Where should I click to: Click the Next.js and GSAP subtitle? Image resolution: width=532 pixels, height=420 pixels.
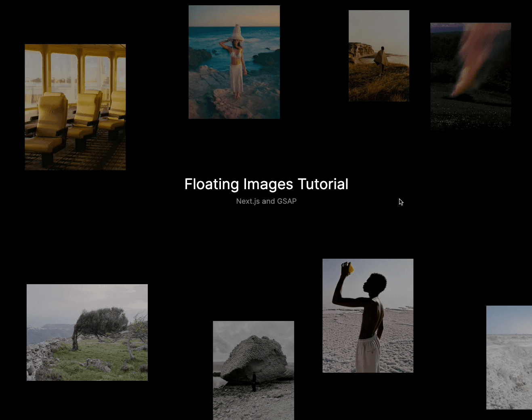pyautogui.click(x=266, y=201)
